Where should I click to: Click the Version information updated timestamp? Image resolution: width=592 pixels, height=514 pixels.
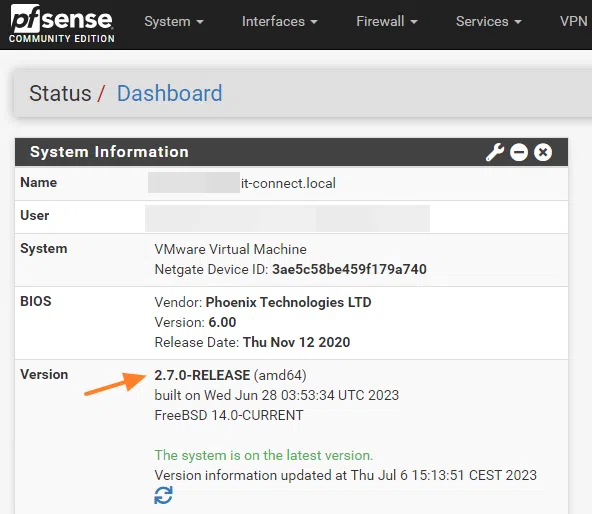coord(345,475)
